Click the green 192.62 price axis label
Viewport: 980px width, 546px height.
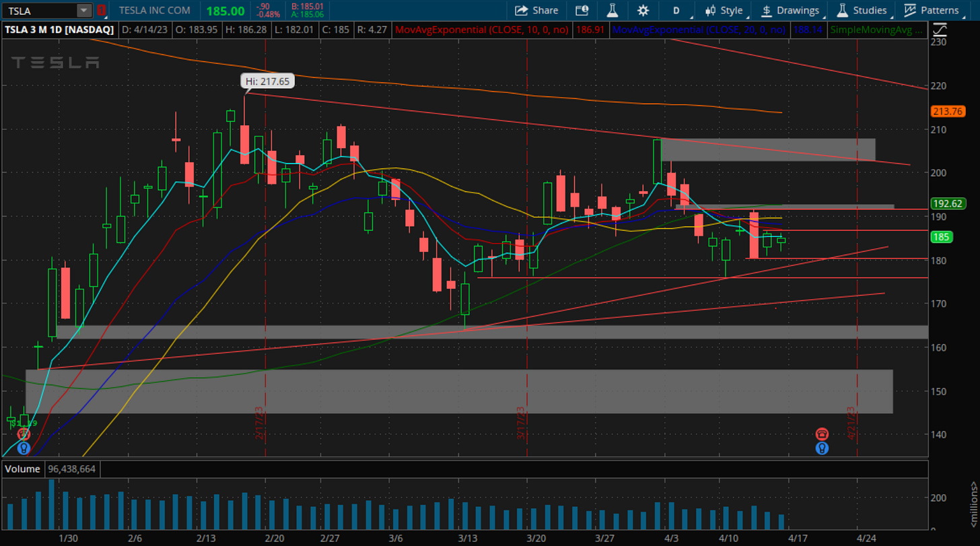click(948, 203)
